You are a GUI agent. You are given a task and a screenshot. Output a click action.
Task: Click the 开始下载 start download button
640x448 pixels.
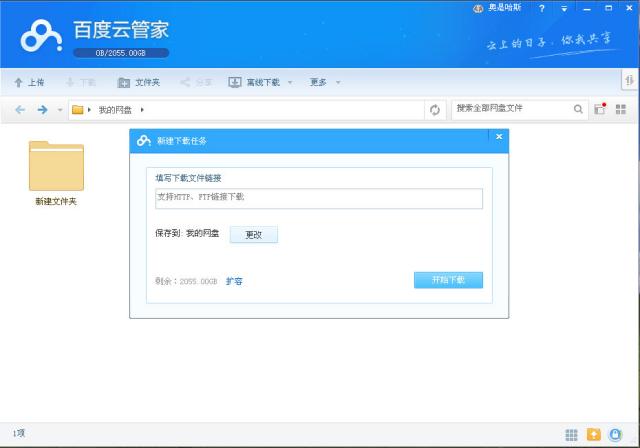(448, 280)
